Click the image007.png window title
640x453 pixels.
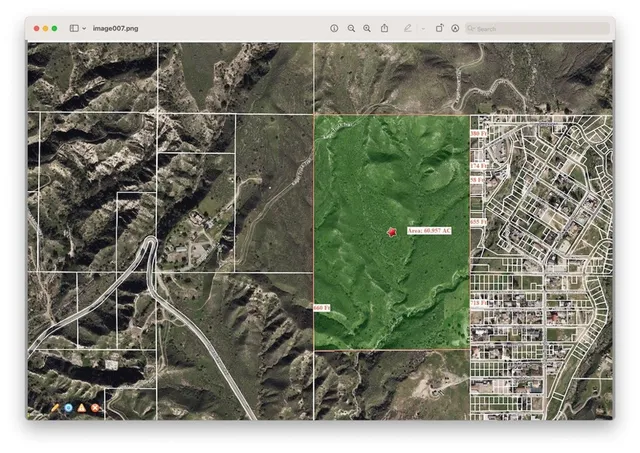115,28
